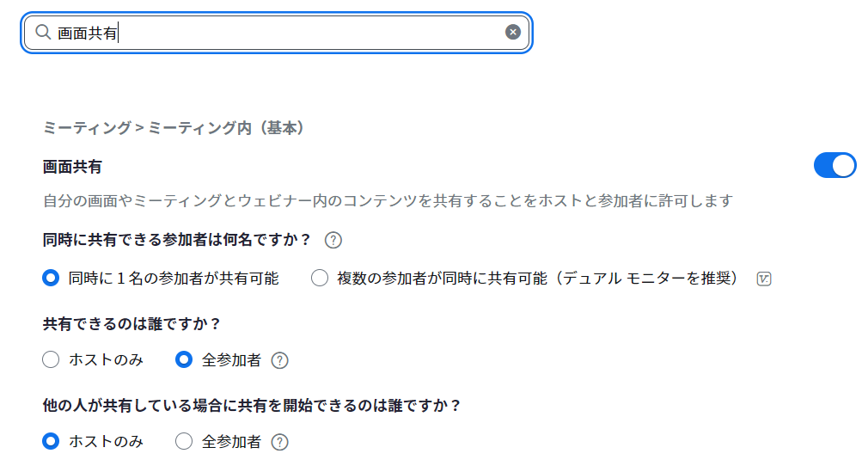Choose 全参加者 for starting share while others share
This screenshot has width=868, height=466.
(184, 441)
